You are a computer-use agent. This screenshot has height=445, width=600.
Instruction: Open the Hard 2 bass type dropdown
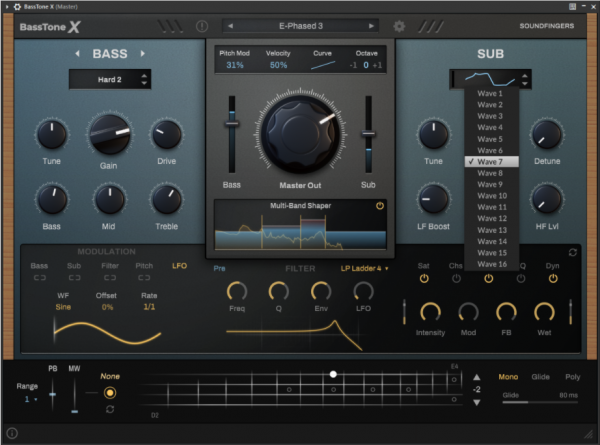(x=110, y=79)
